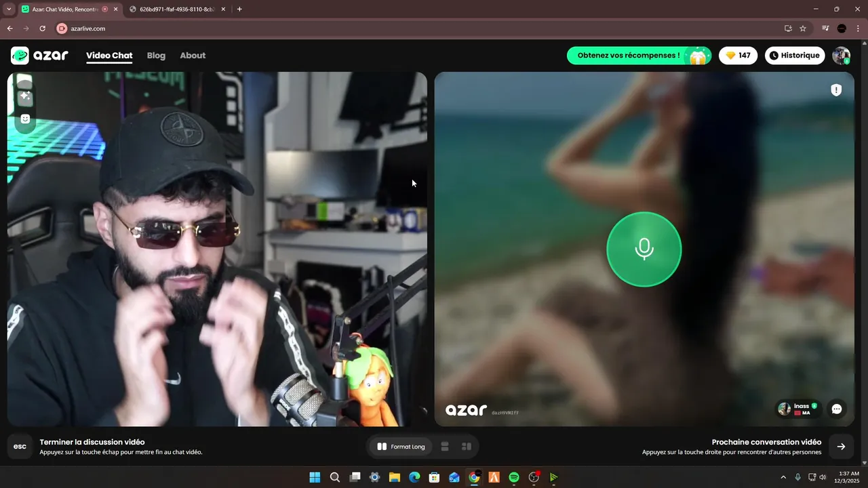Click the camera site-permission icon in address bar

[62, 28]
